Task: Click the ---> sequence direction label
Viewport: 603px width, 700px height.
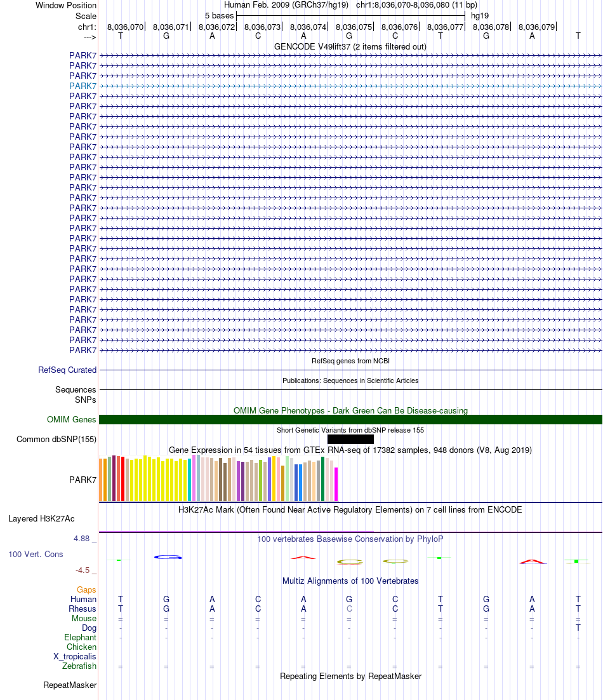Action: [x=90, y=37]
